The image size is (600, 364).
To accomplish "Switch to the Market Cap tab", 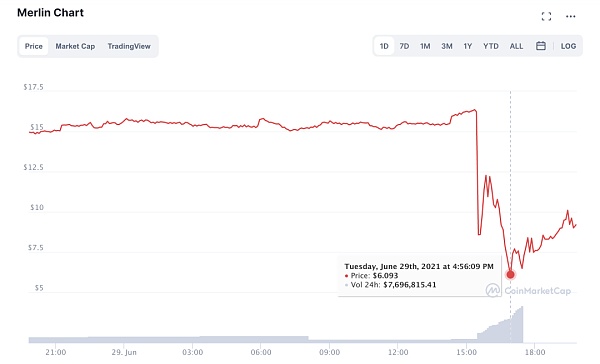I will (75, 46).
